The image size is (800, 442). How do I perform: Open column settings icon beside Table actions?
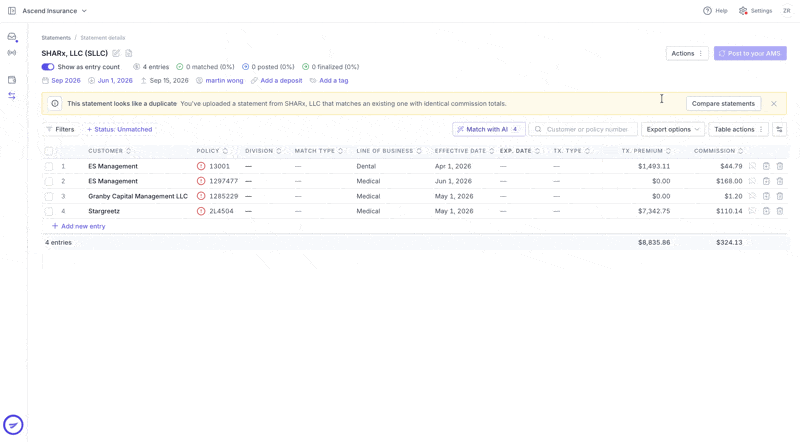[780, 130]
